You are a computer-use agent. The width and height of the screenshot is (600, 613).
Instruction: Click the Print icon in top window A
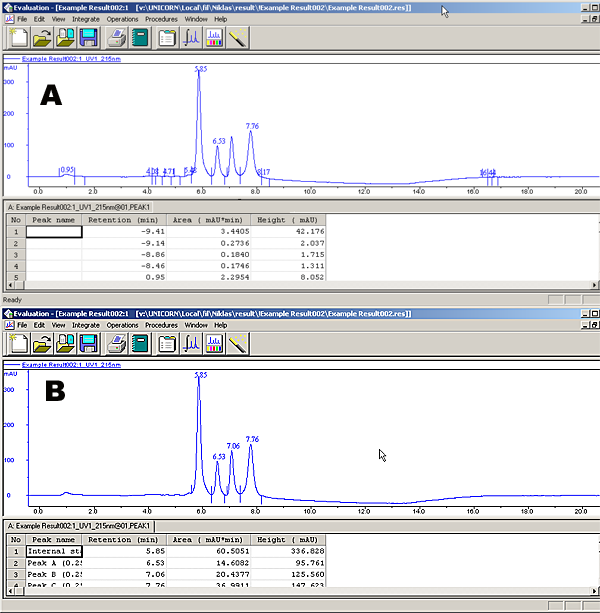(116, 39)
